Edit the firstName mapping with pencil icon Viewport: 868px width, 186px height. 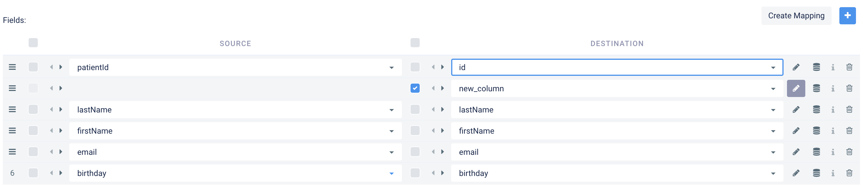pyautogui.click(x=796, y=131)
